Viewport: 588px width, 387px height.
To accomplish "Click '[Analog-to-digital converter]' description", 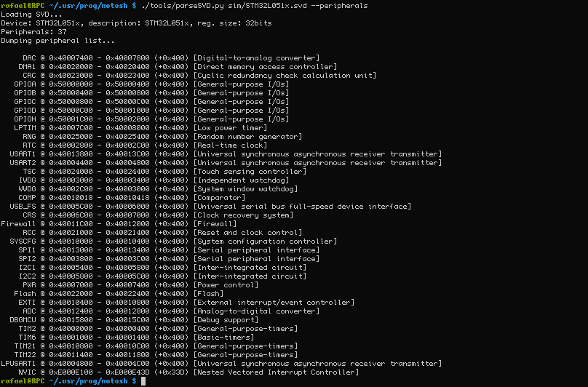I will click(256, 311).
